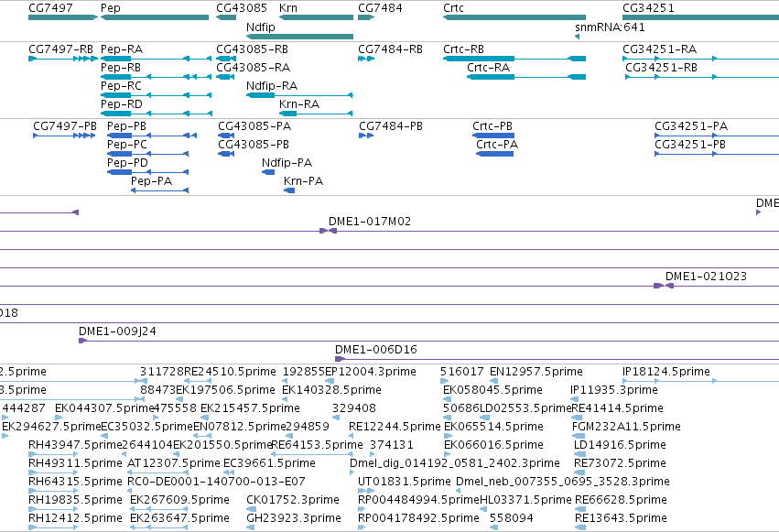Click the Crtc-RA transcript label
The image size is (779, 532).
(x=489, y=68)
